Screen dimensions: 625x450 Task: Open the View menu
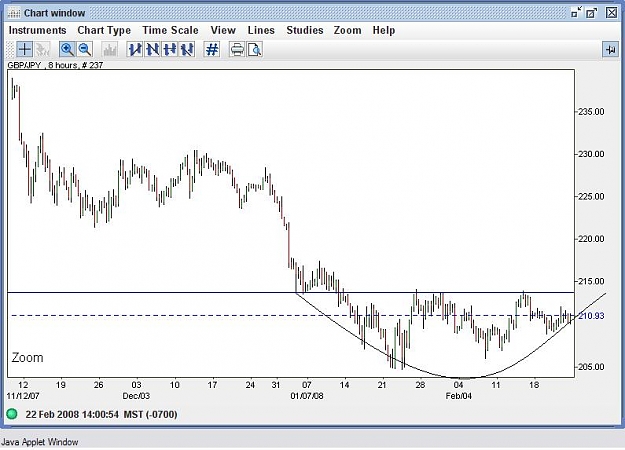[223, 30]
